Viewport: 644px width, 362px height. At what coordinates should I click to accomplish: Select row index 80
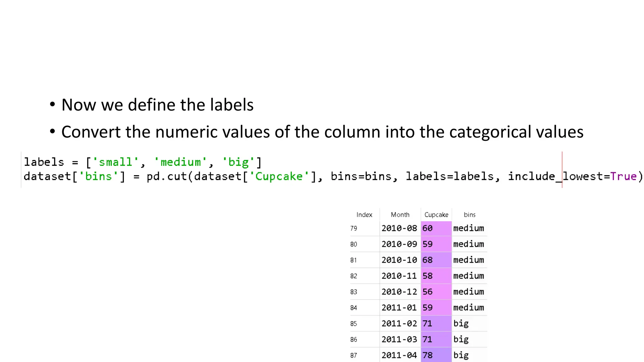click(x=354, y=244)
